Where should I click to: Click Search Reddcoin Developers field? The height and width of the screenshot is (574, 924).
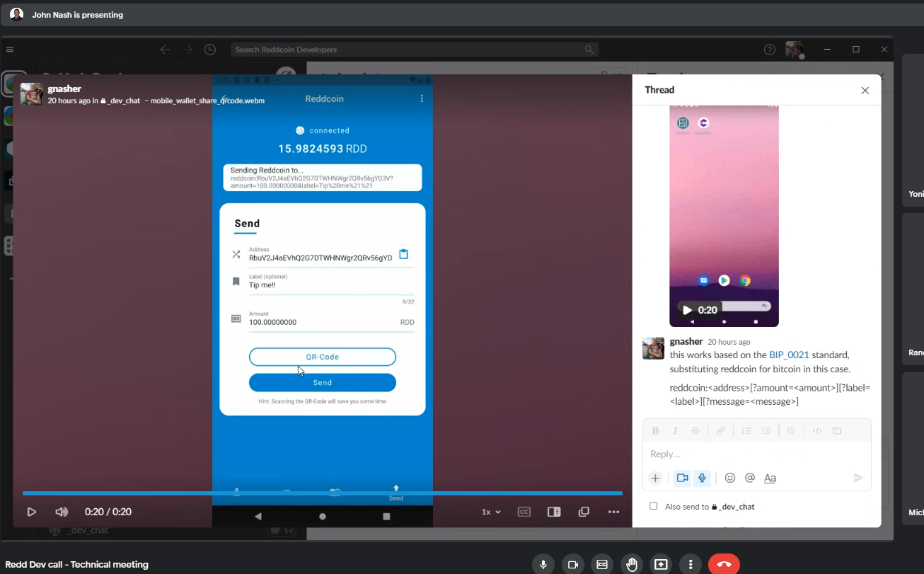pyautogui.click(x=415, y=50)
